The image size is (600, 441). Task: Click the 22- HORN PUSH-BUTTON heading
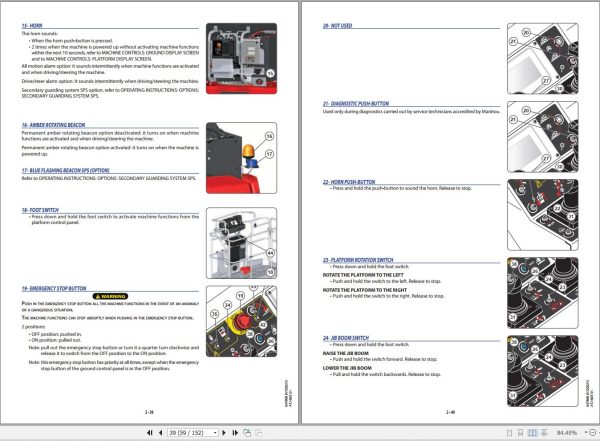click(x=349, y=182)
